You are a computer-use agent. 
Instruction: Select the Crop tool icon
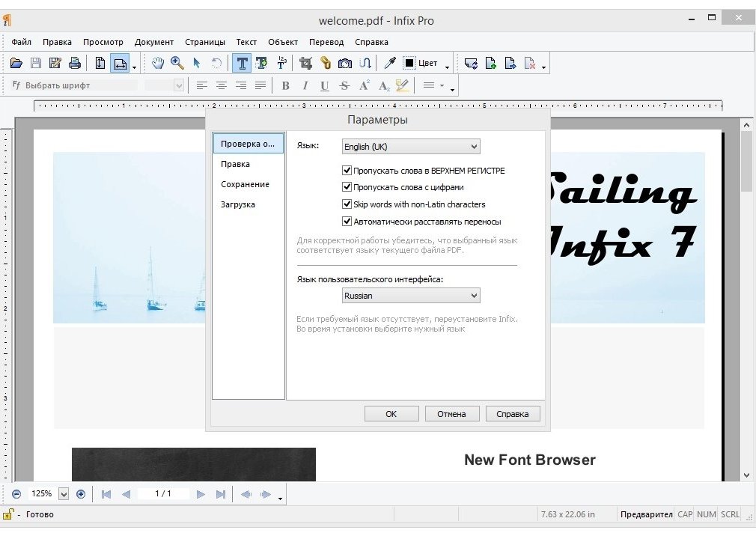[305, 63]
